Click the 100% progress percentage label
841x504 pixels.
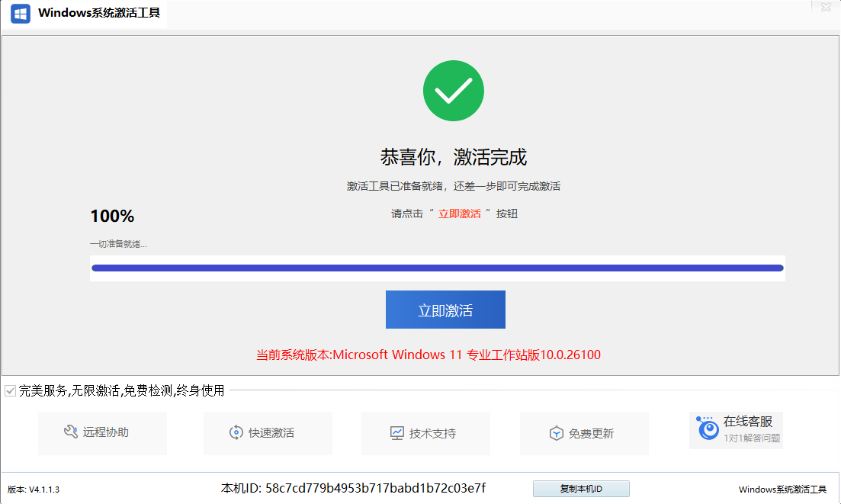point(112,217)
